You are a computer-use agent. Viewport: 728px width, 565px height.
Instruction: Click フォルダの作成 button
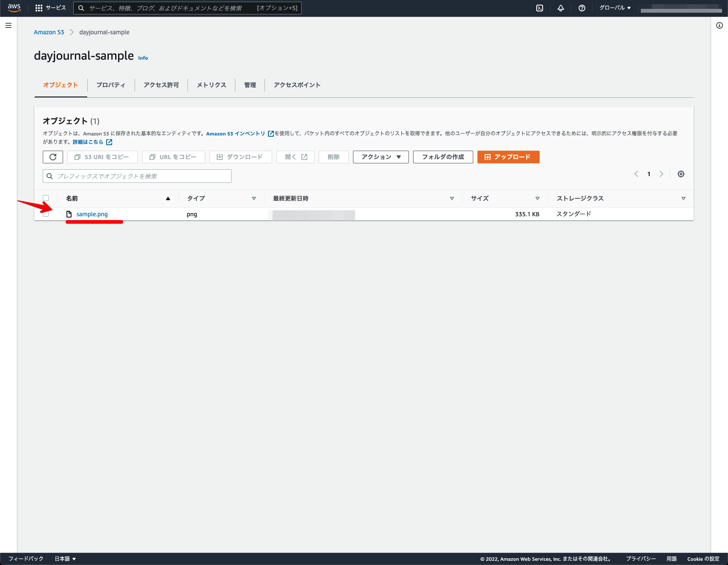443,157
